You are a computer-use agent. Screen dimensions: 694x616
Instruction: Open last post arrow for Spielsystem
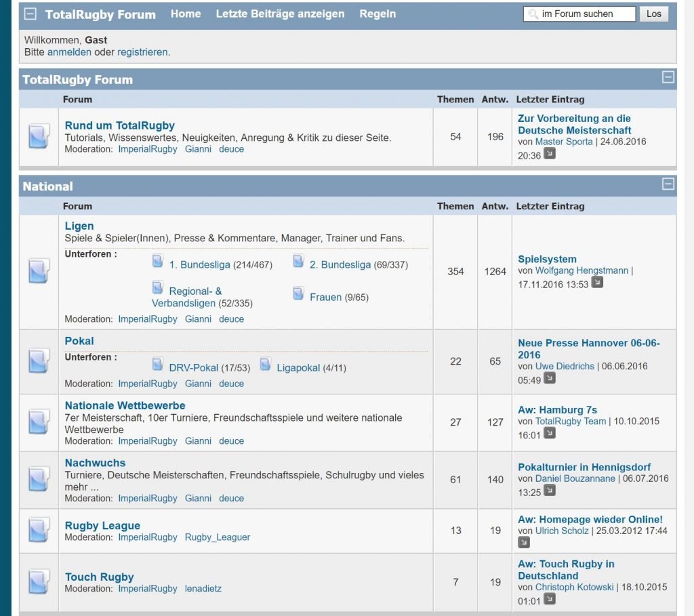coord(597,282)
